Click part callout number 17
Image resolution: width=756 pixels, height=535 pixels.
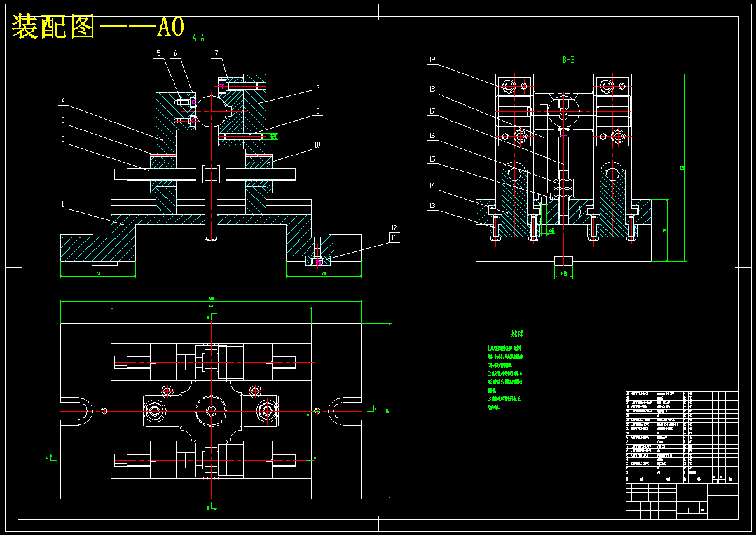[x=432, y=111]
